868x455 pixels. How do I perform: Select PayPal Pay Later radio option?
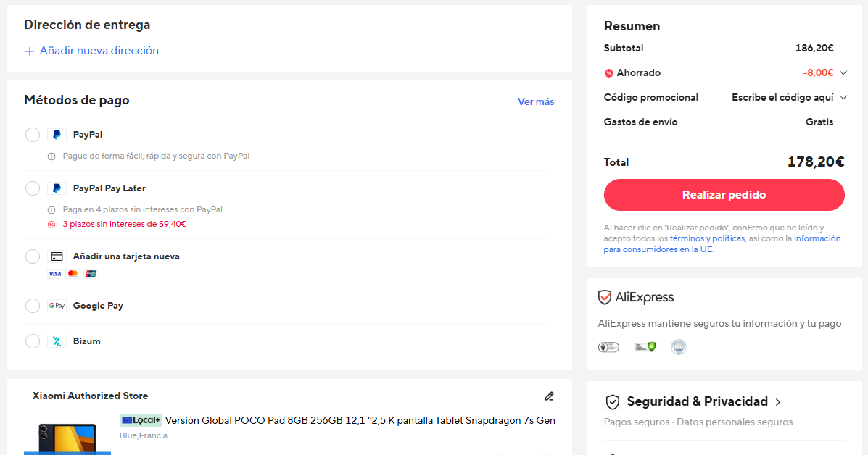[33, 188]
